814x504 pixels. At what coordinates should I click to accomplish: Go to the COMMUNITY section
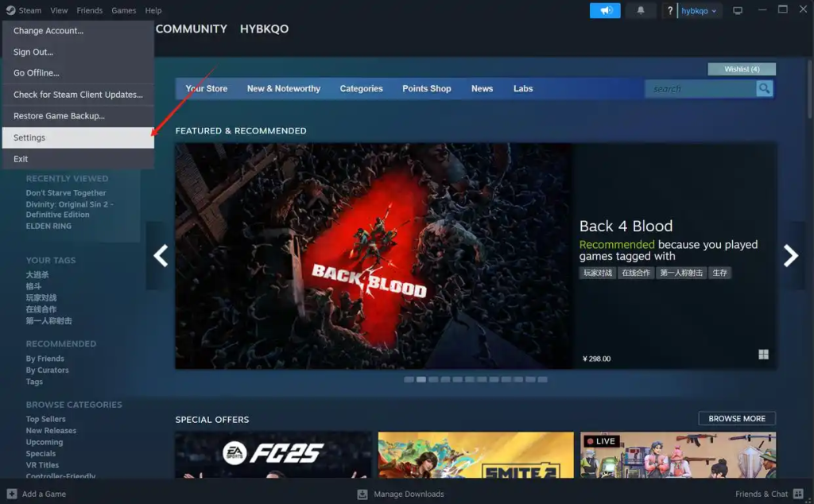pyautogui.click(x=191, y=29)
